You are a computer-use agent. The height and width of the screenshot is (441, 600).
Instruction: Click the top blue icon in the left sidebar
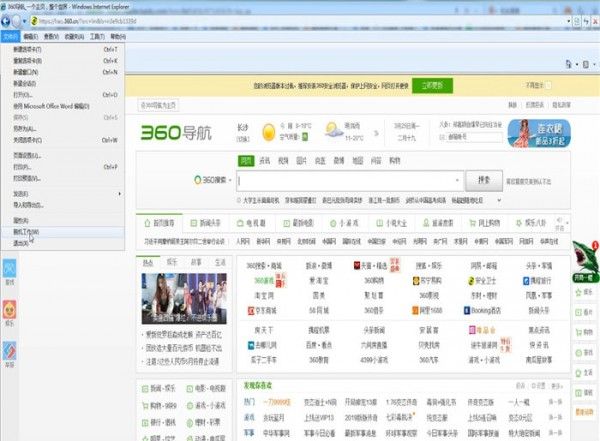pos(10,268)
